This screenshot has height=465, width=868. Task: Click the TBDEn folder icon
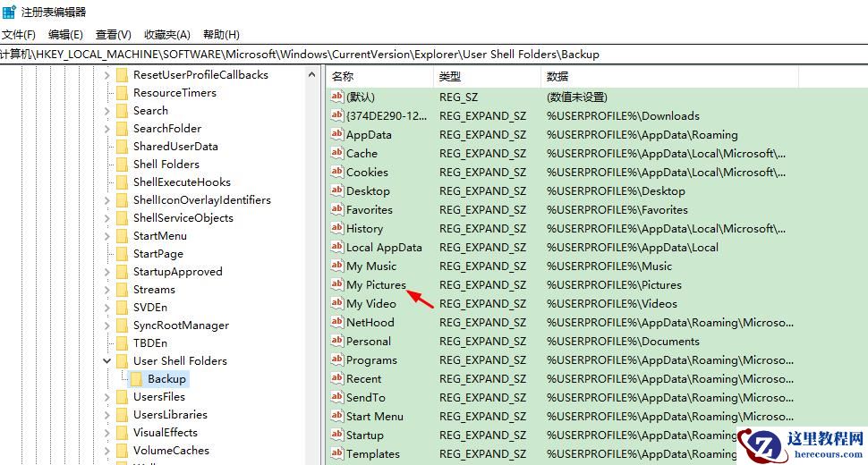tap(123, 343)
